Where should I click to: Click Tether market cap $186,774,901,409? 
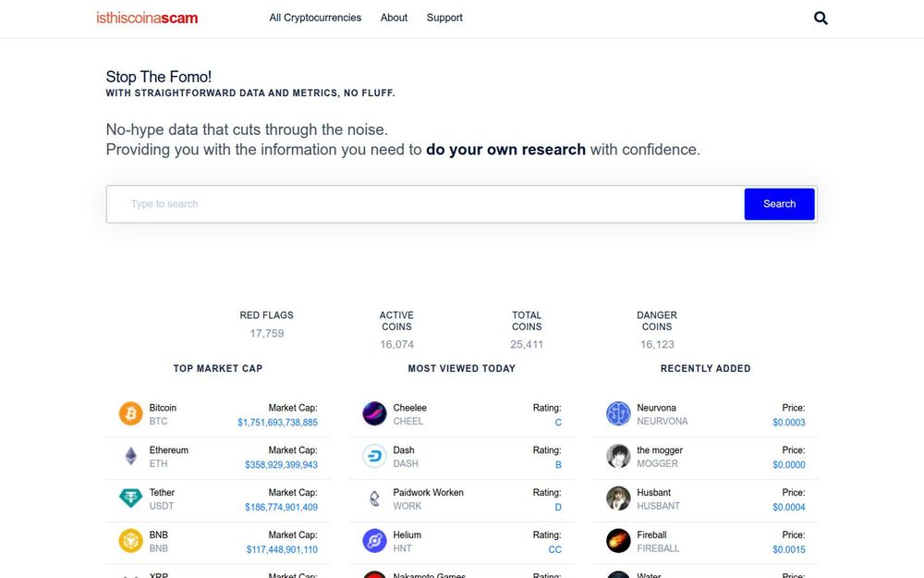click(x=281, y=507)
